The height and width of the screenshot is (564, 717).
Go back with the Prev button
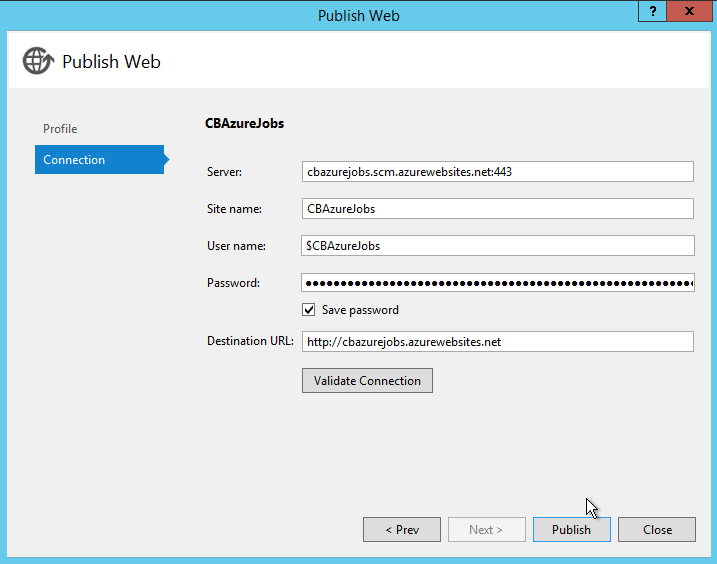402,530
